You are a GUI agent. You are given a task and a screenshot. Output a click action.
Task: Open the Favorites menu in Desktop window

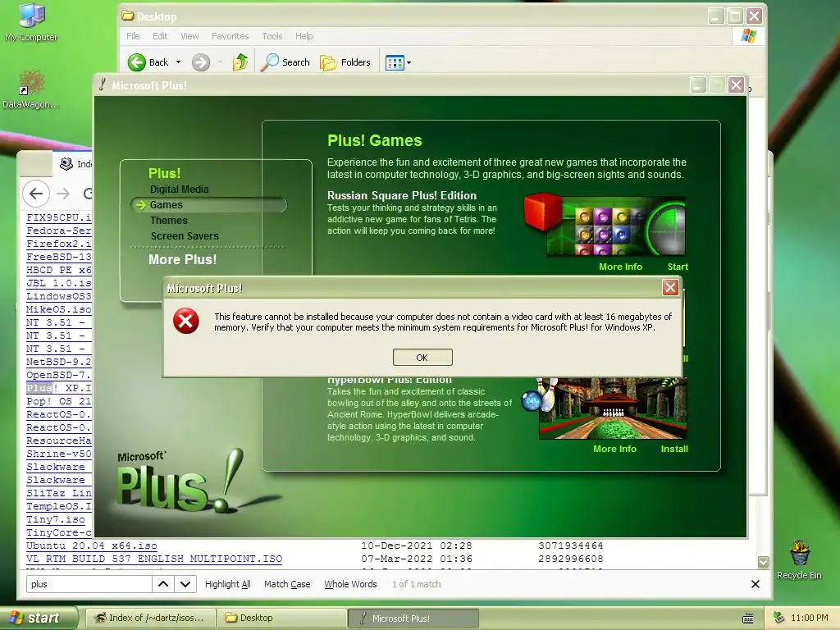click(x=230, y=36)
